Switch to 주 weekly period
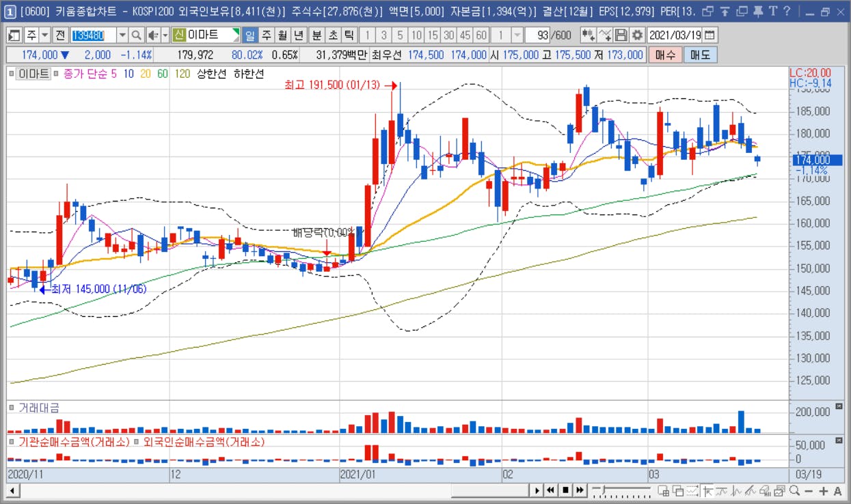851x504 pixels. [x=266, y=35]
